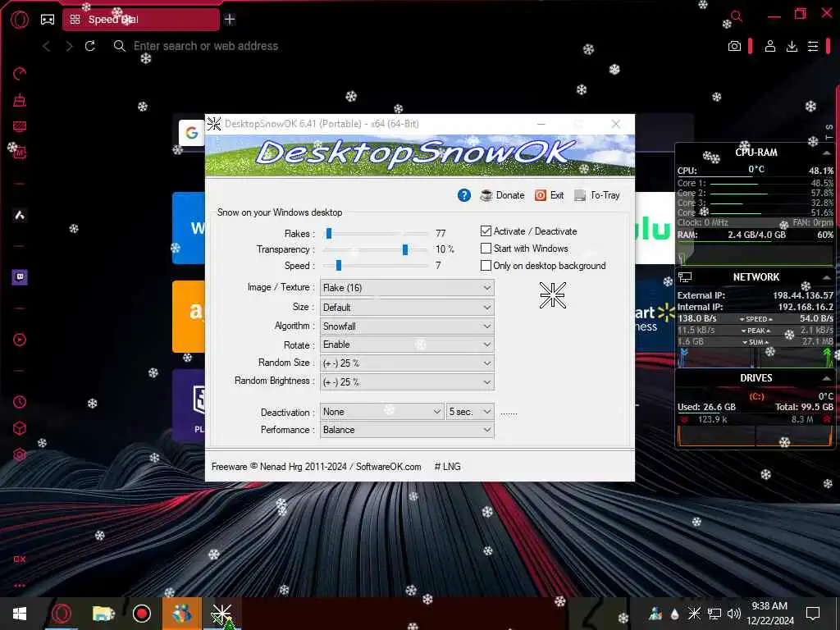Toggle the Activate / Deactivate checkbox
Image resolution: width=840 pixels, height=630 pixels.
[x=486, y=231]
